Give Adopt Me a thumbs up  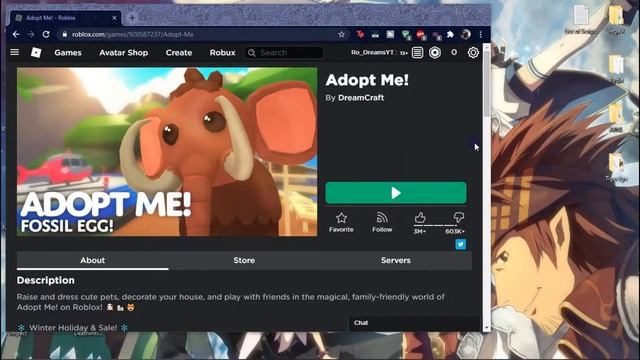[x=420, y=217]
